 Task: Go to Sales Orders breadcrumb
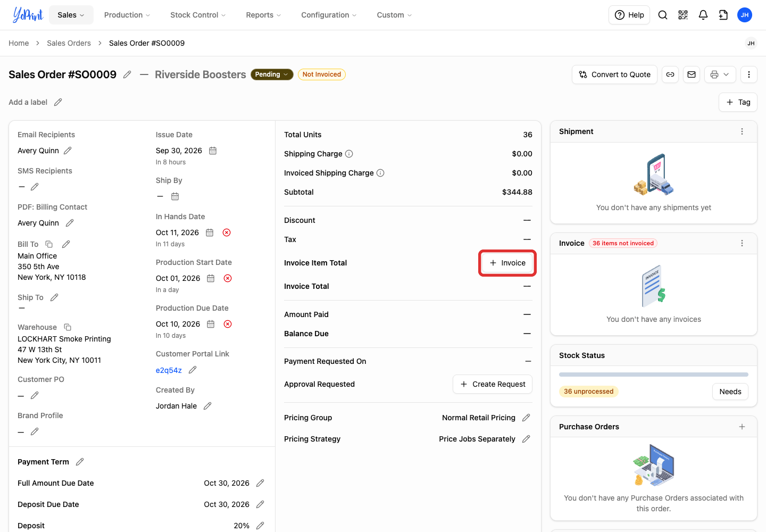point(69,43)
